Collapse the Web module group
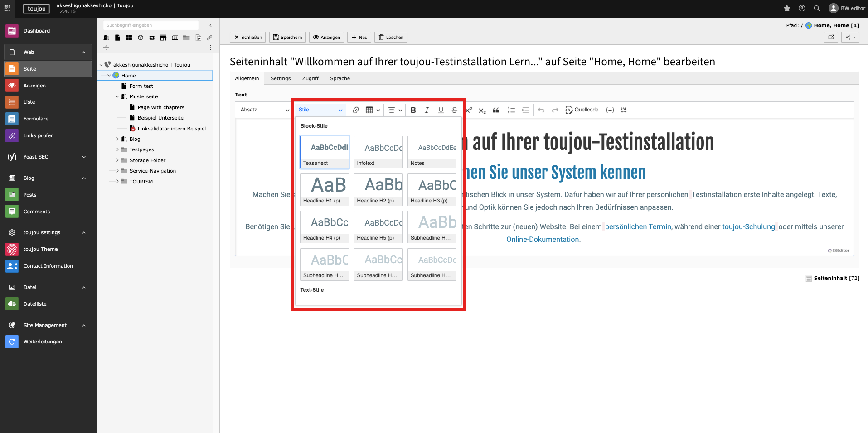 coord(48,52)
